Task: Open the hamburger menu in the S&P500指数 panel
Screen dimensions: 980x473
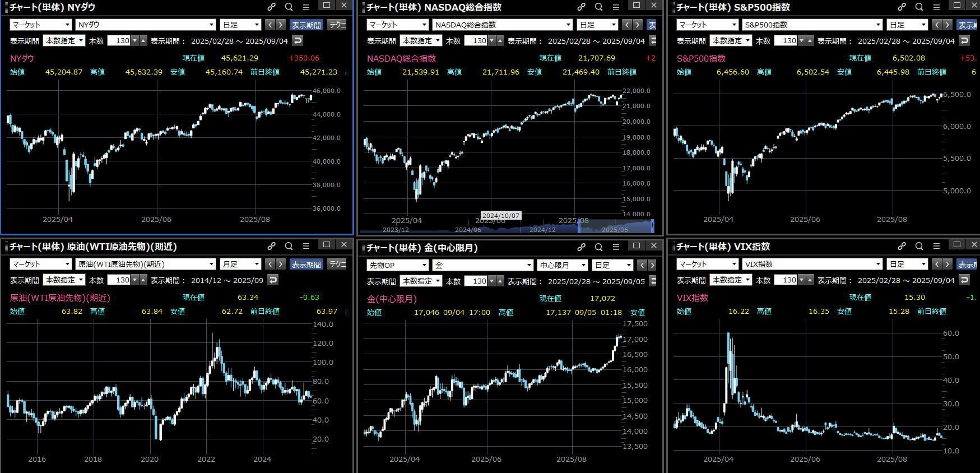Action: coord(936,7)
